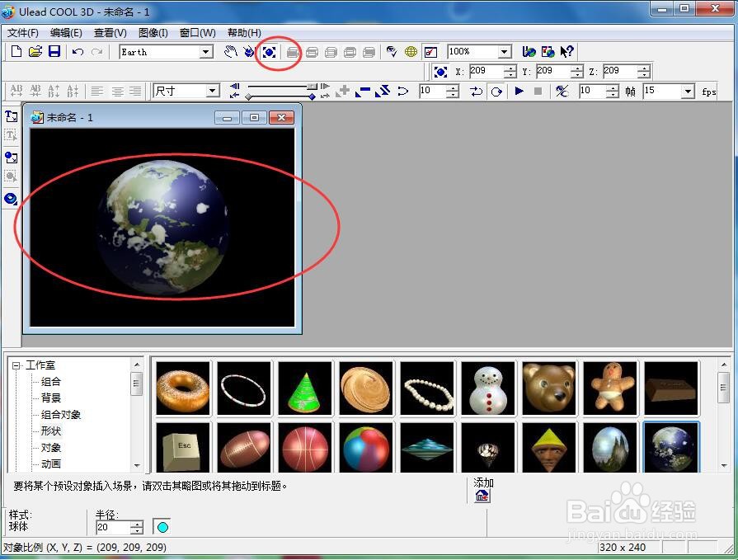Viewport: 738px width, 560px height.
Task: Select the Earth globe thumbnail
Action: [x=671, y=448]
